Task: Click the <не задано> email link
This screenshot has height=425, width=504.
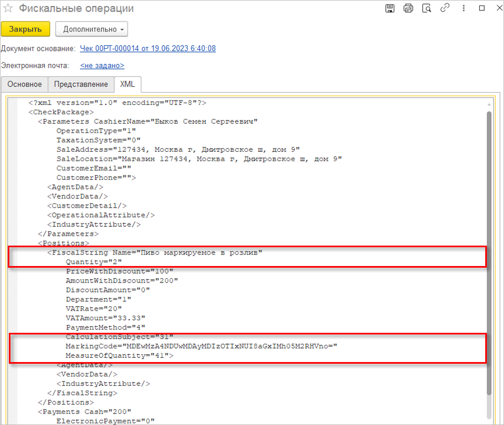Action: (x=102, y=66)
